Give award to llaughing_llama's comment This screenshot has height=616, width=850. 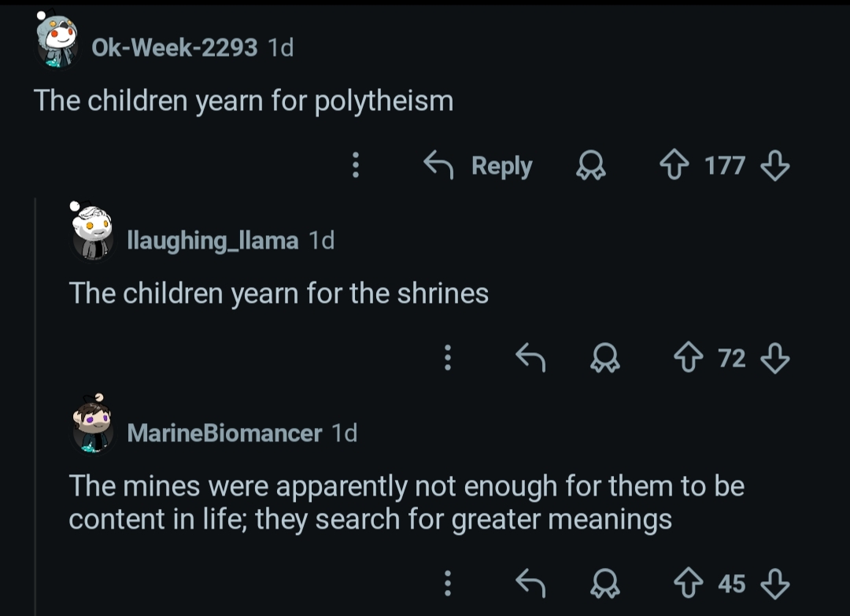tap(606, 358)
